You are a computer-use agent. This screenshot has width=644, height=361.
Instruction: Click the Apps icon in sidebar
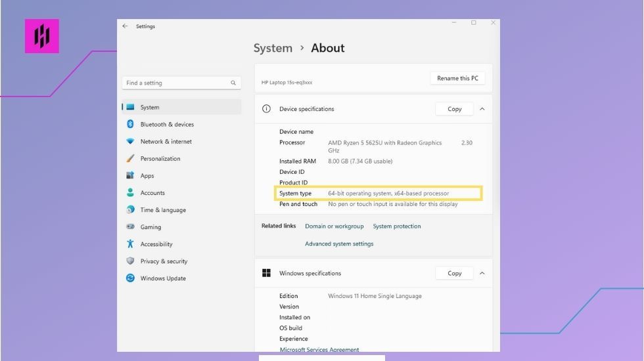pyautogui.click(x=130, y=175)
